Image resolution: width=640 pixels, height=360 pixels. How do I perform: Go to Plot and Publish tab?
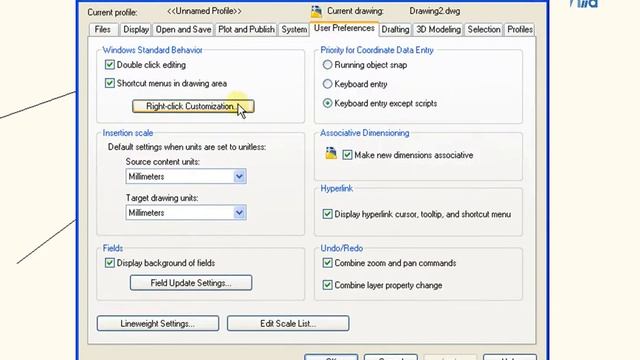click(246, 29)
